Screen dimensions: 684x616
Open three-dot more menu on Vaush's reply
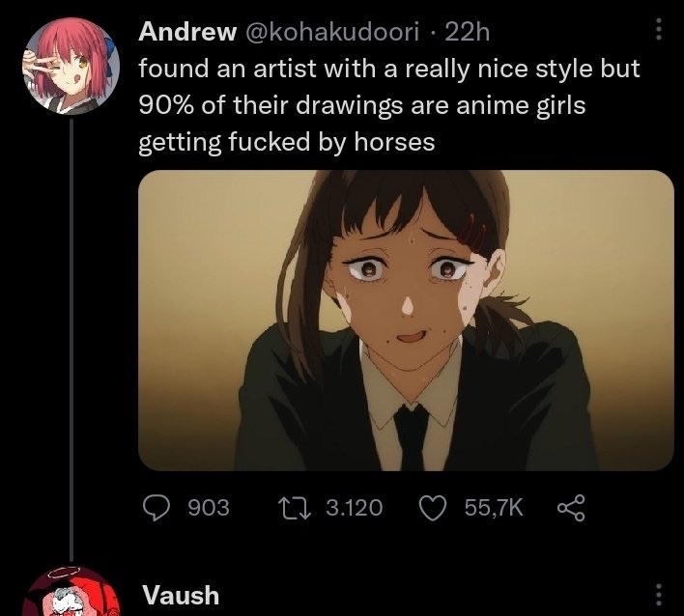(x=659, y=595)
